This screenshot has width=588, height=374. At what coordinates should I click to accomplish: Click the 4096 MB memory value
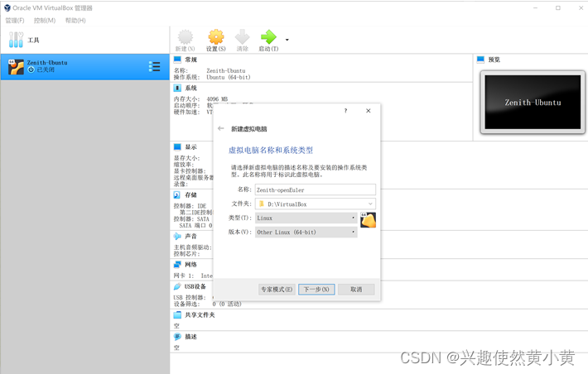coord(217,99)
